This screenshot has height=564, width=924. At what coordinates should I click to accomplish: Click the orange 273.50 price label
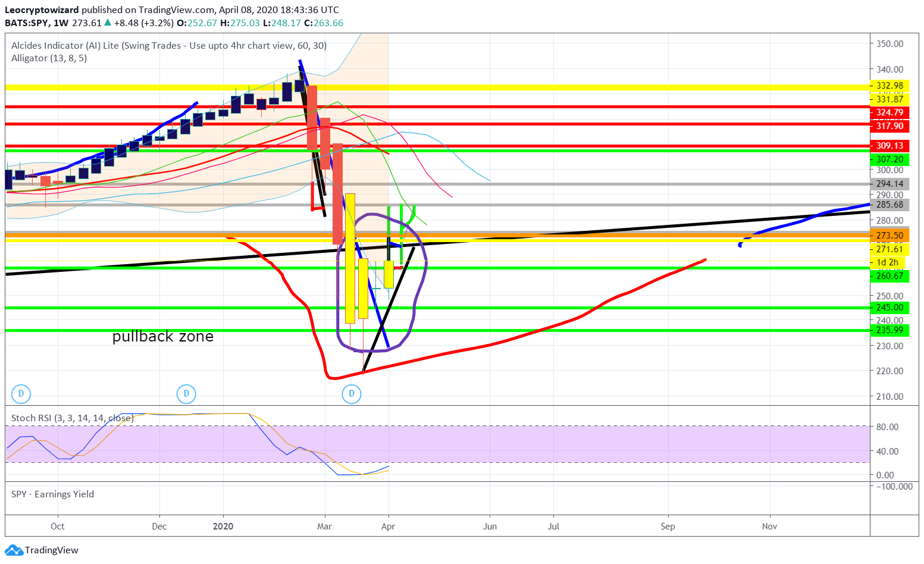click(889, 236)
